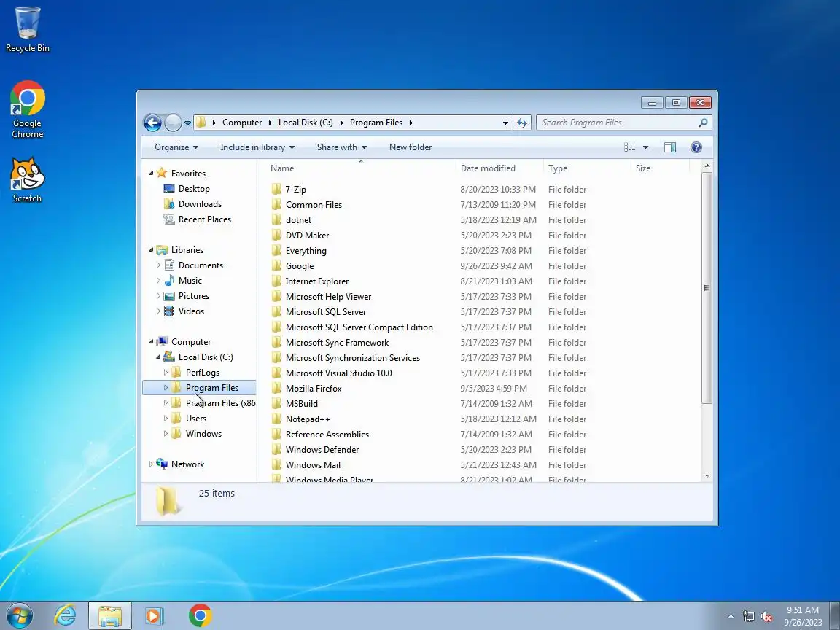Open Windows Media Player taskbar icon
The width and height of the screenshot is (840, 630).
point(155,615)
